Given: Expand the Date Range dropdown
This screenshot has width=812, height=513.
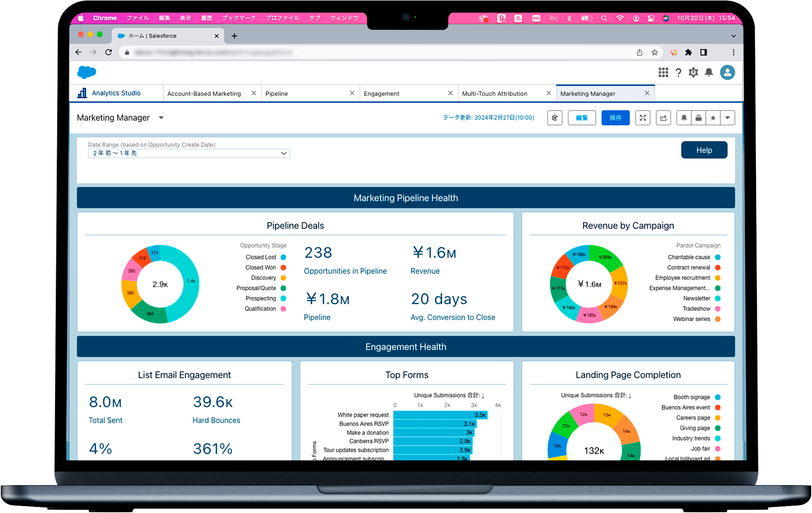Looking at the screenshot, I should click(x=189, y=153).
